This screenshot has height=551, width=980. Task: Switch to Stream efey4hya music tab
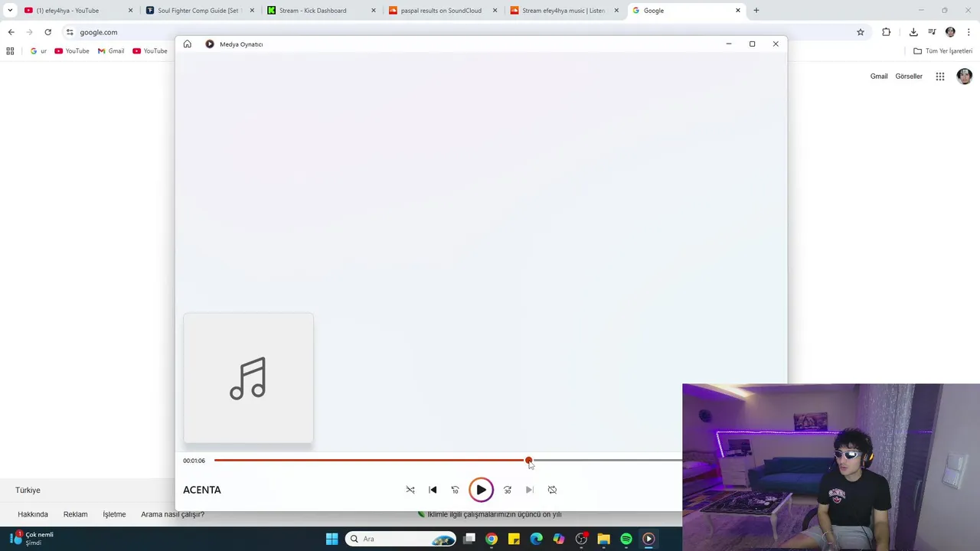[x=563, y=11]
